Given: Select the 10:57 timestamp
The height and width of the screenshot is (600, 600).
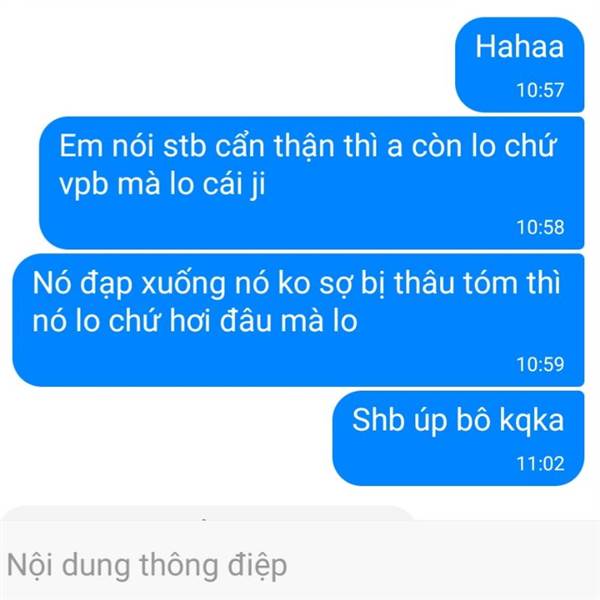Looking at the screenshot, I should coord(540,90).
